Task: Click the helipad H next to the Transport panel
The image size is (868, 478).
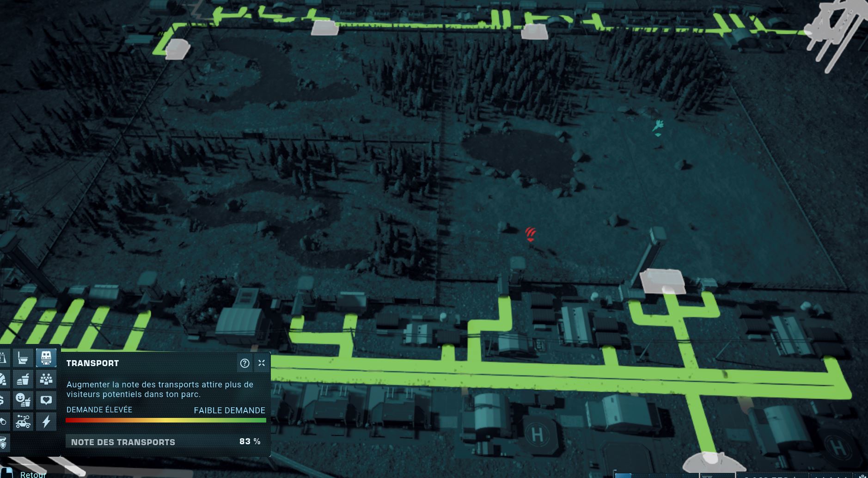Action: pyautogui.click(x=537, y=435)
